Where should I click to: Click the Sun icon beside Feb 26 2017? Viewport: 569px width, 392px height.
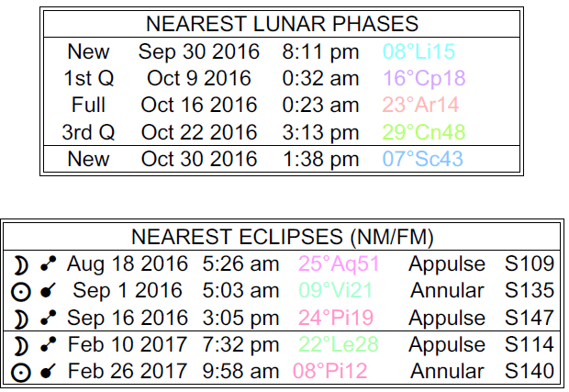pos(20,372)
